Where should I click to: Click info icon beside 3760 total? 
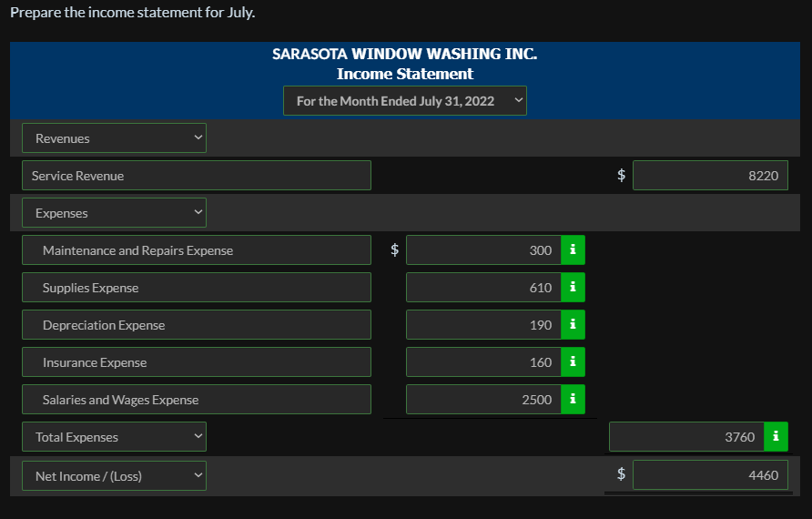click(776, 437)
